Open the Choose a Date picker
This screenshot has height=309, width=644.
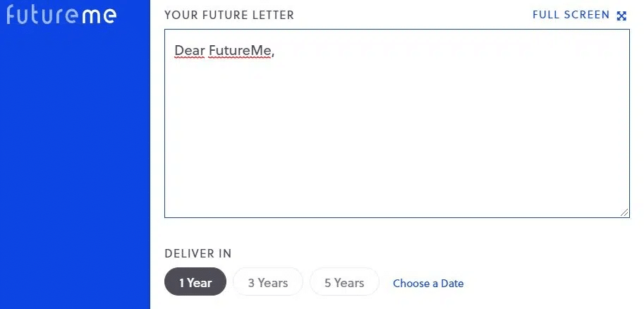(x=428, y=284)
